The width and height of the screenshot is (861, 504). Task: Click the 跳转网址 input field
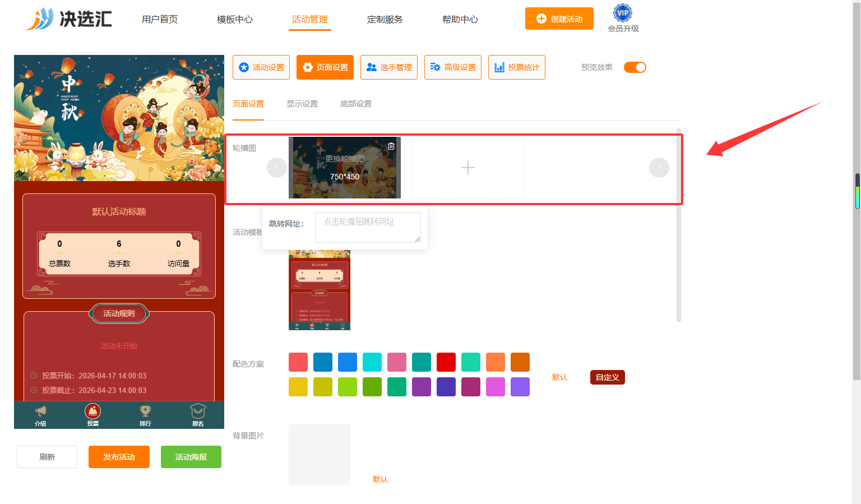(x=368, y=228)
